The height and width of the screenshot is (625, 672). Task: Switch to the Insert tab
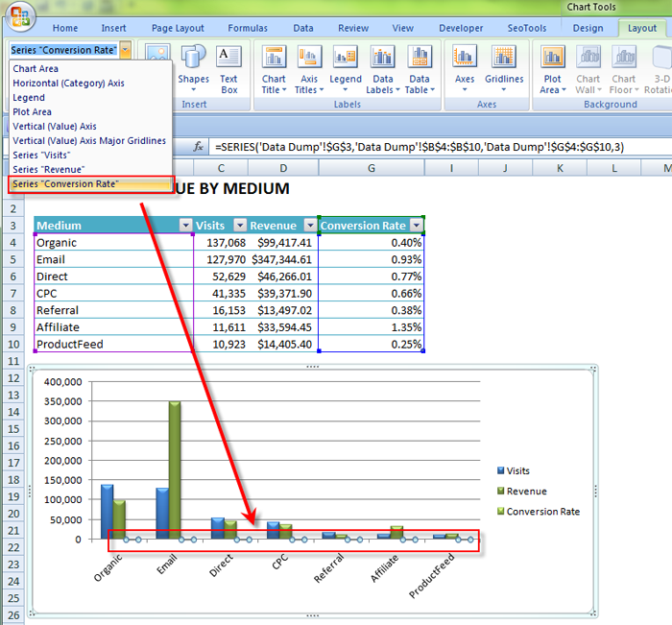coord(113,28)
